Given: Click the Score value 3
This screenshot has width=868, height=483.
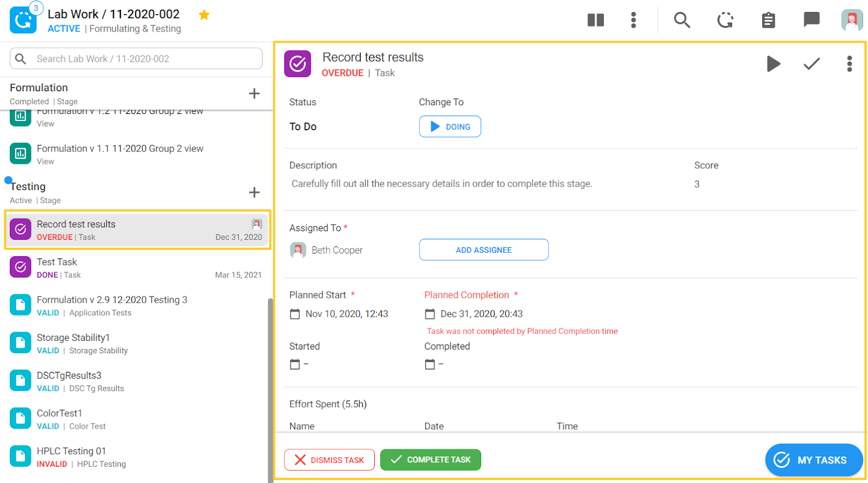Looking at the screenshot, I should pyautogui.click(x=697, y=184).
